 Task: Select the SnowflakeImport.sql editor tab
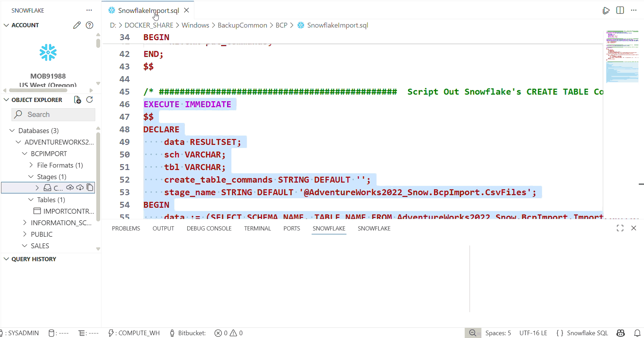(x=148, y=10)
